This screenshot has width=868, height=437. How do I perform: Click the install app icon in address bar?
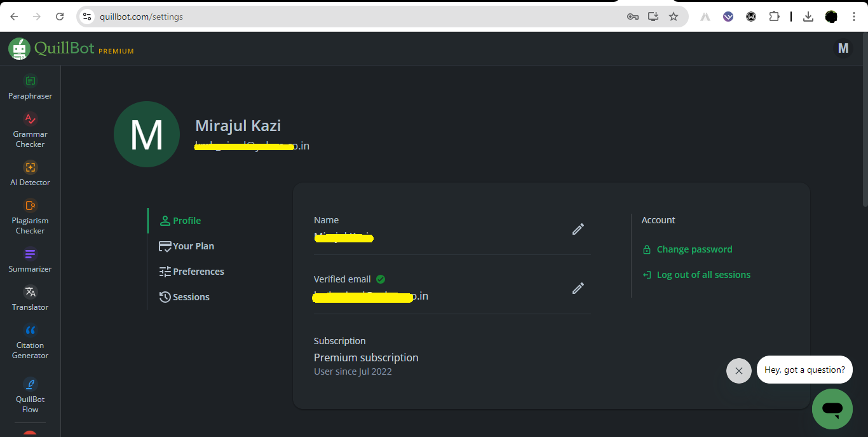pos(653,17)
